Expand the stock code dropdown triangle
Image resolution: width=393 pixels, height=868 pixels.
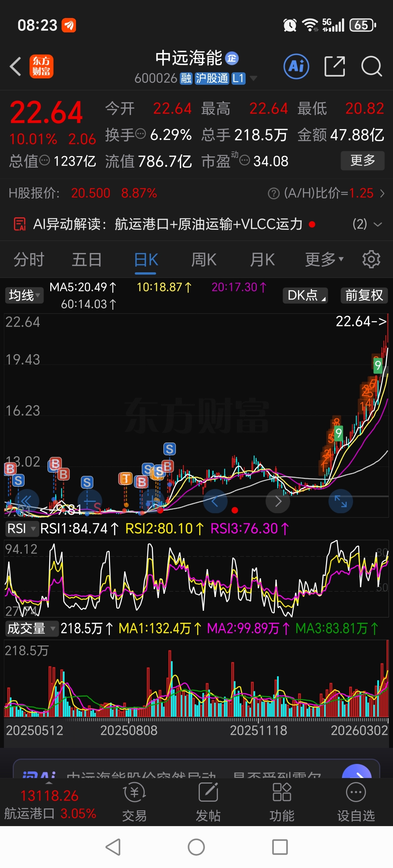click(x=253, y=79)
